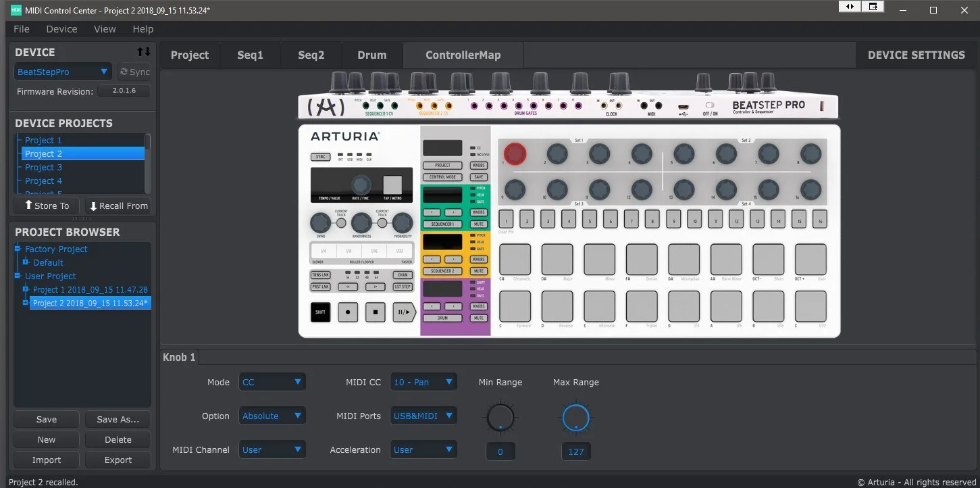Screen dimensions: 980x488
Task: Select the red highlighted Knob 1
Action: point(515,154)
